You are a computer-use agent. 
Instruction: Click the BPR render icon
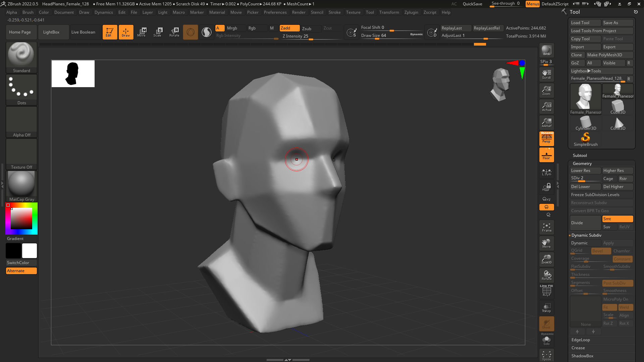(x=546, y=50)
